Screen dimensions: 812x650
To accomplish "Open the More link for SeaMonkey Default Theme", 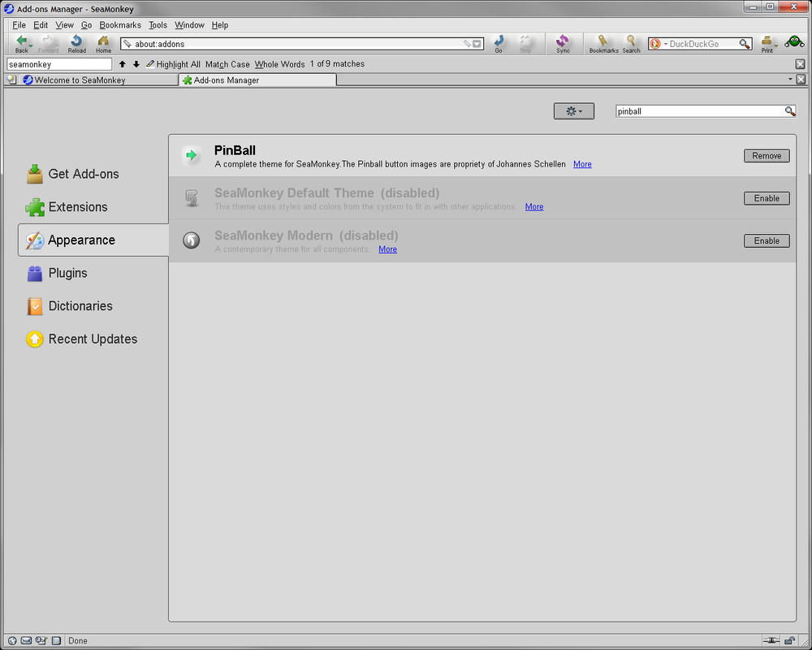I will [534, 207].
